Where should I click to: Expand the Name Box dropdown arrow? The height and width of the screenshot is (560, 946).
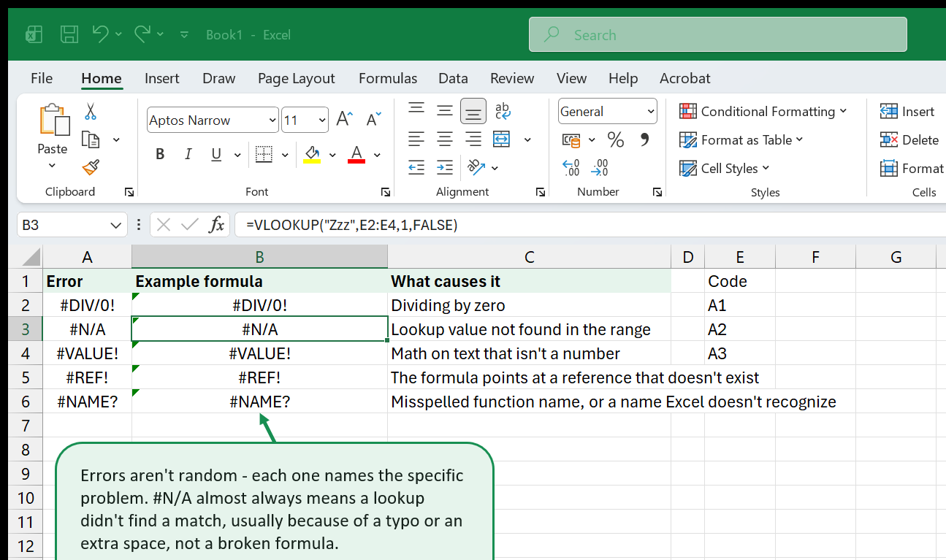point(117,226)
